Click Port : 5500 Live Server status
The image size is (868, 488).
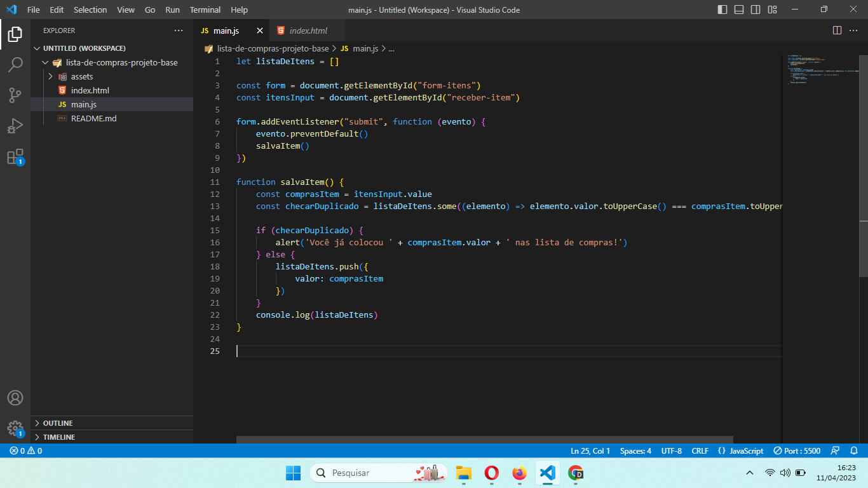[797, 451]
